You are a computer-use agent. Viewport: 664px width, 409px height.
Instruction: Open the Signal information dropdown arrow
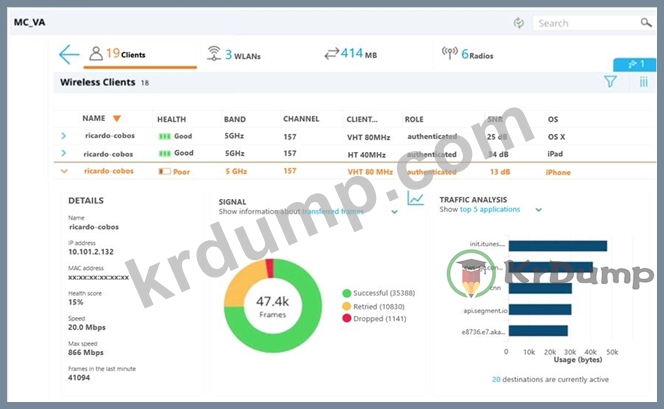point(394,212)
